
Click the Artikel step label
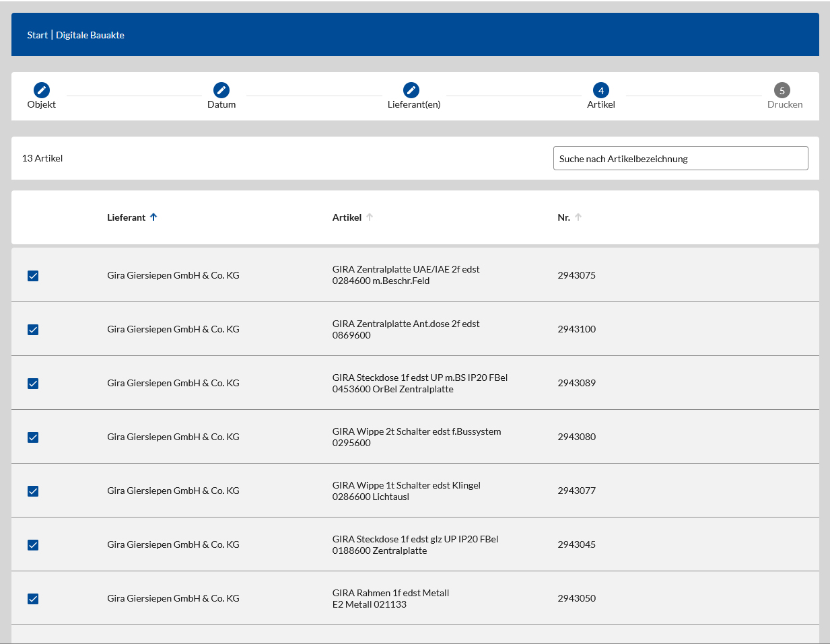[601, 104]
